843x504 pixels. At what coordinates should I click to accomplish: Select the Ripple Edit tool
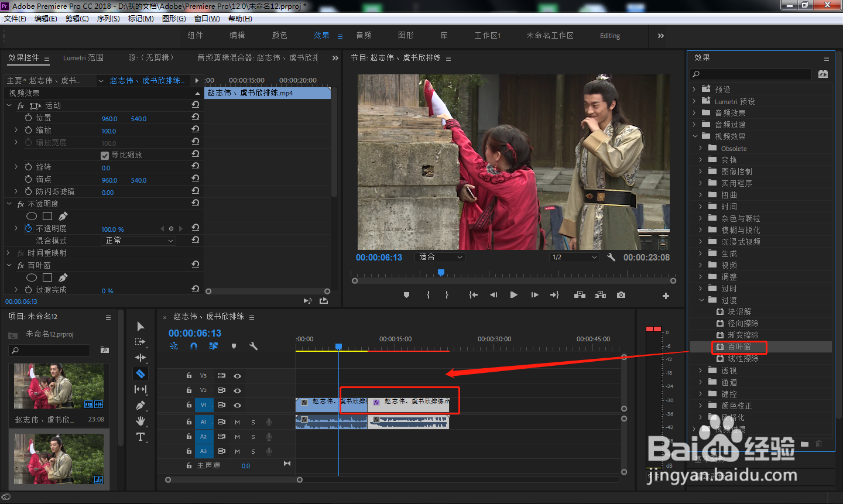[140, 358]
